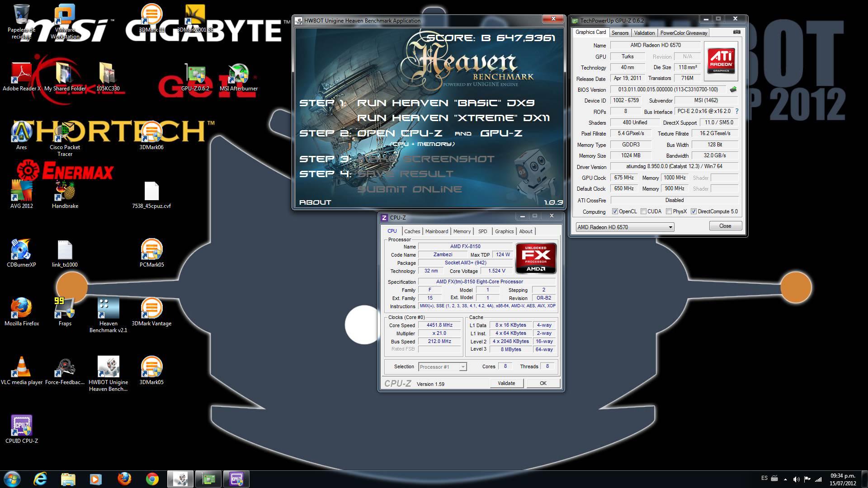The width and height of the screenshot is (868, 488).
Task: Switch to the Memory tab in CPU-Z
Action: [462, 231]
